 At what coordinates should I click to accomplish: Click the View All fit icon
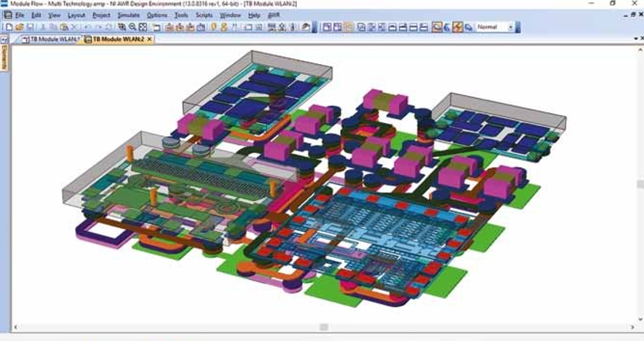[x=143, y=27]
